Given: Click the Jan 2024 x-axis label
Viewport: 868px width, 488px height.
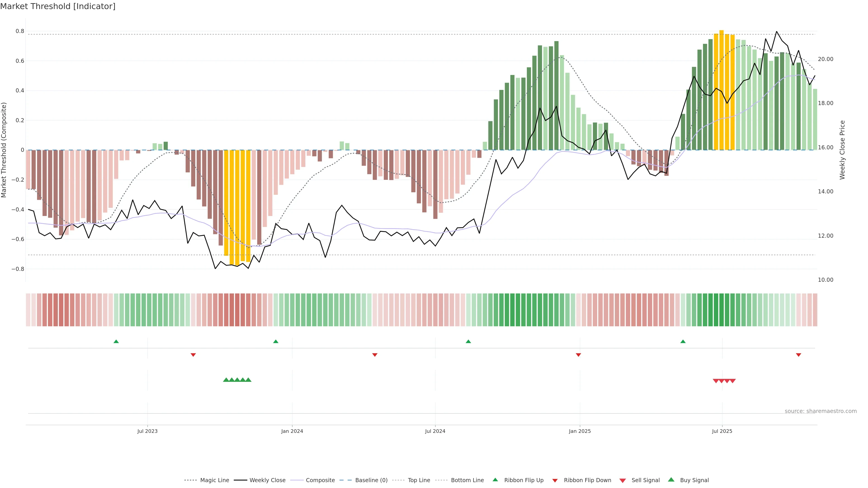Looking at the screenshot, I should click(292, 431).
